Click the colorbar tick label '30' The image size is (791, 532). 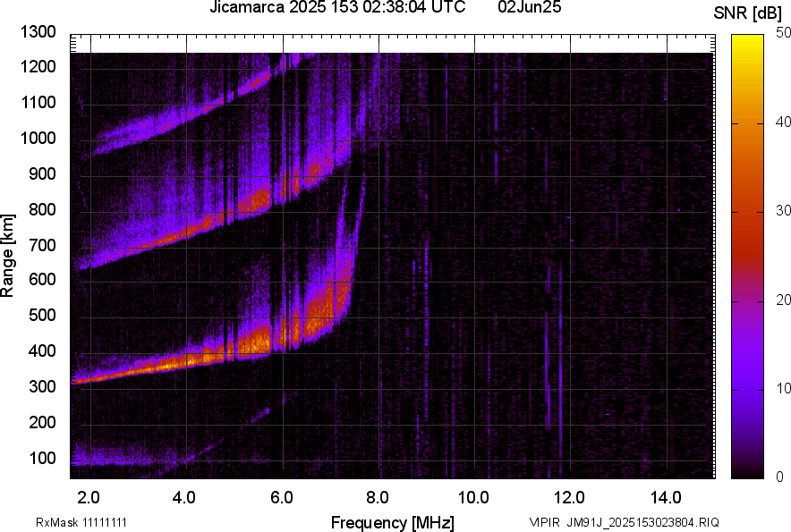click(x=783, y=211)
